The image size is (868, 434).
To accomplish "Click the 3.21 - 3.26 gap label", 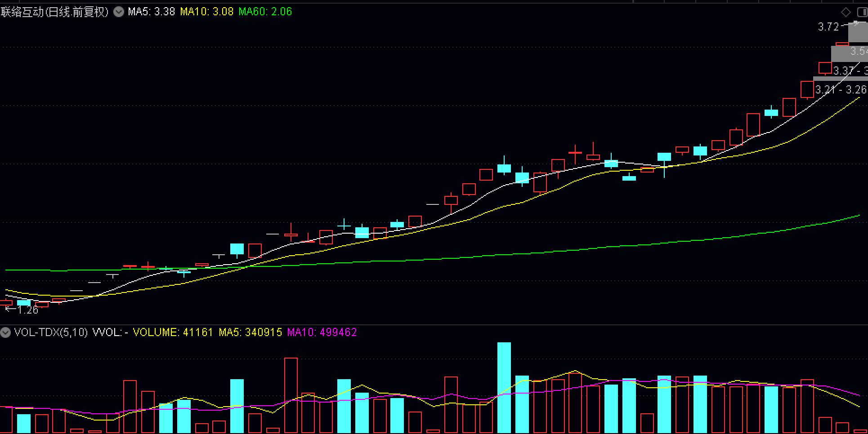I will click(x=841, y=90).
